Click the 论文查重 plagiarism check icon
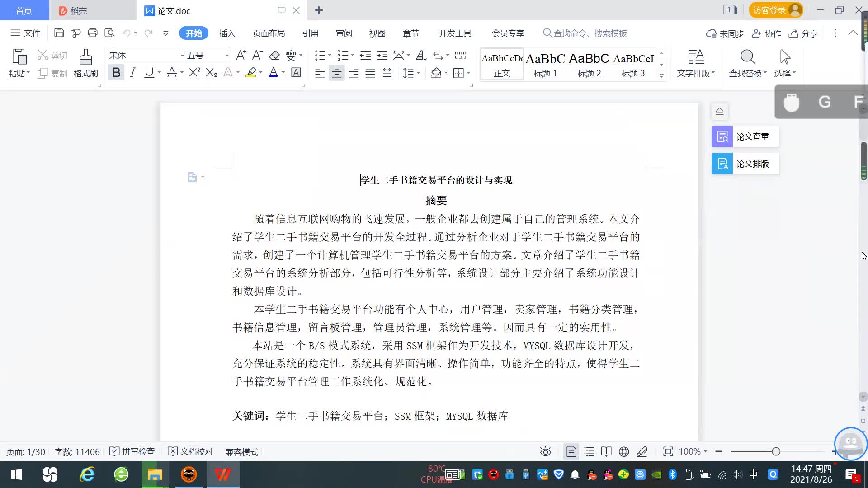Screen dimensions: 868x488 pyautogui.click(x=722, y=137)
